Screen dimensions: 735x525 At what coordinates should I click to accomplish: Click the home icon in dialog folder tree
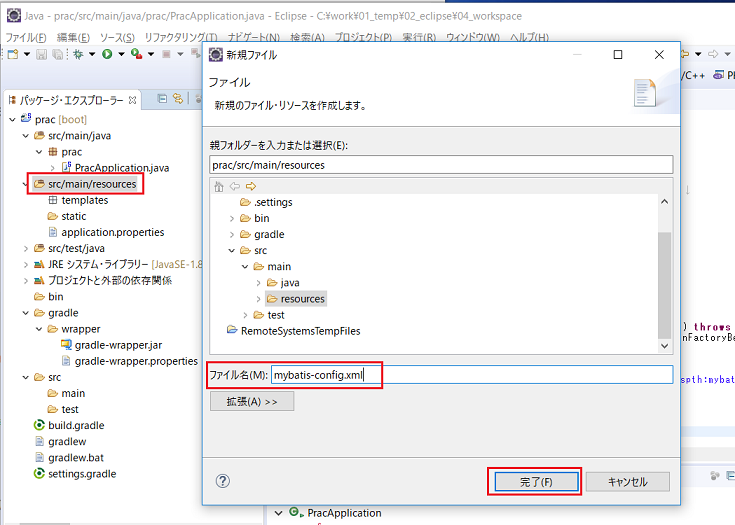pyautogui.click(x=219, y=187)
